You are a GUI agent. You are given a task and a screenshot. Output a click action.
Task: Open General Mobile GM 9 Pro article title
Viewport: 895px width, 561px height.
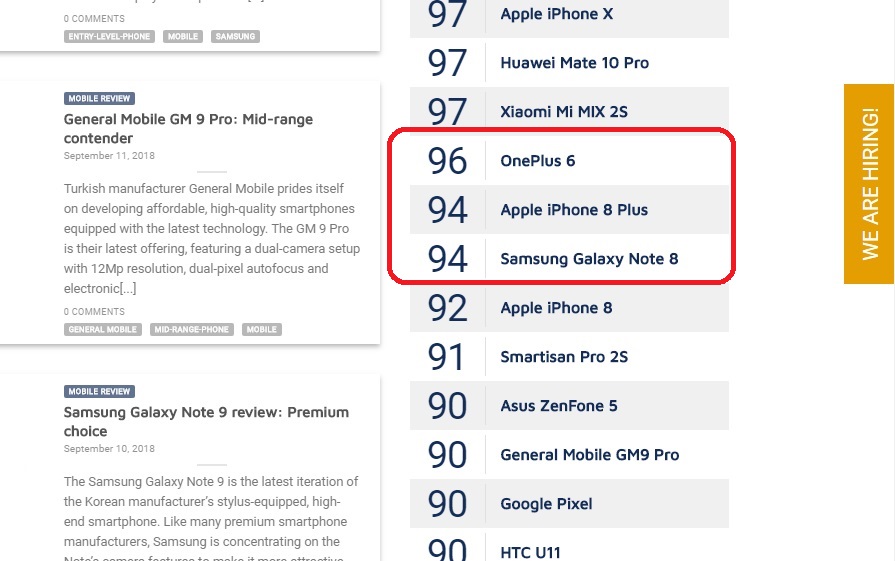pos(188,128)
